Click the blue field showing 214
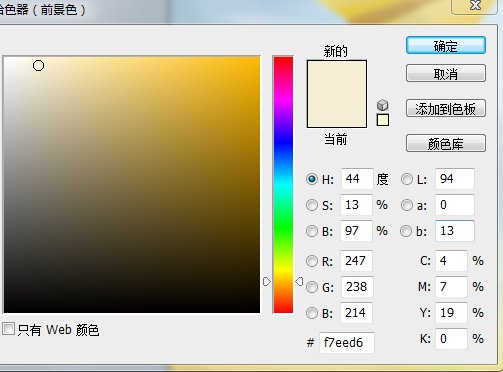Screen dimensions: 503x372 coord(356,313)
